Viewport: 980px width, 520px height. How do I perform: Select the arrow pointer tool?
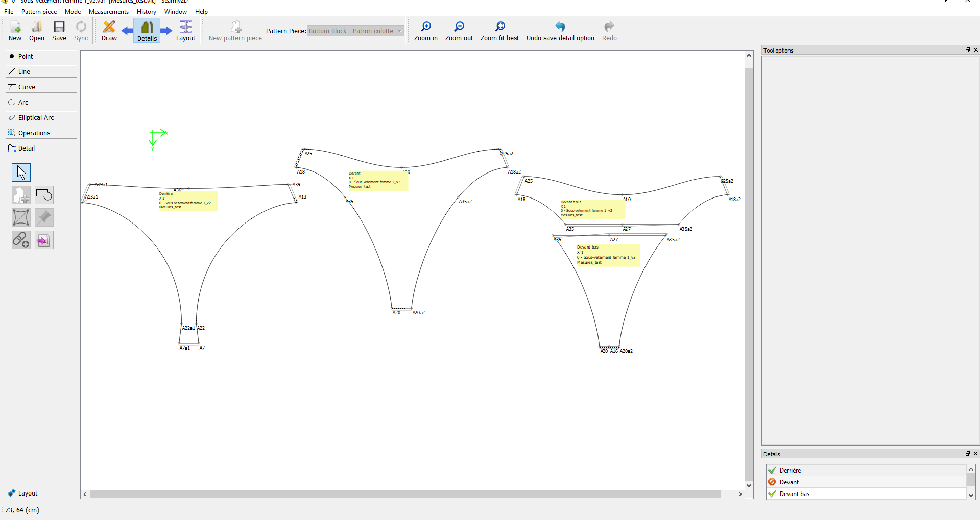[x=21, y=172]
